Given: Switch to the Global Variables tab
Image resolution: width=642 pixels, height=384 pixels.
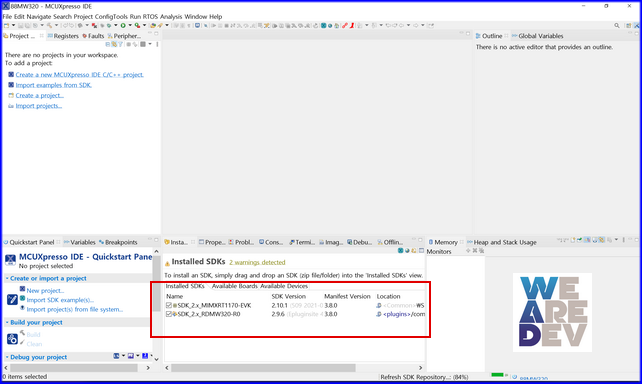Looking at the screenshot, I should (538, 36).
